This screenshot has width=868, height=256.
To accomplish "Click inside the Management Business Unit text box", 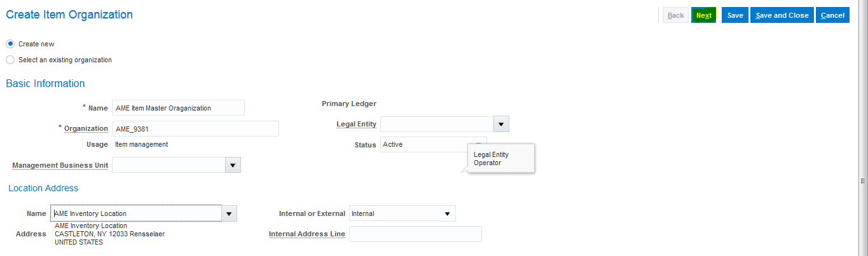I will [168, 165].
